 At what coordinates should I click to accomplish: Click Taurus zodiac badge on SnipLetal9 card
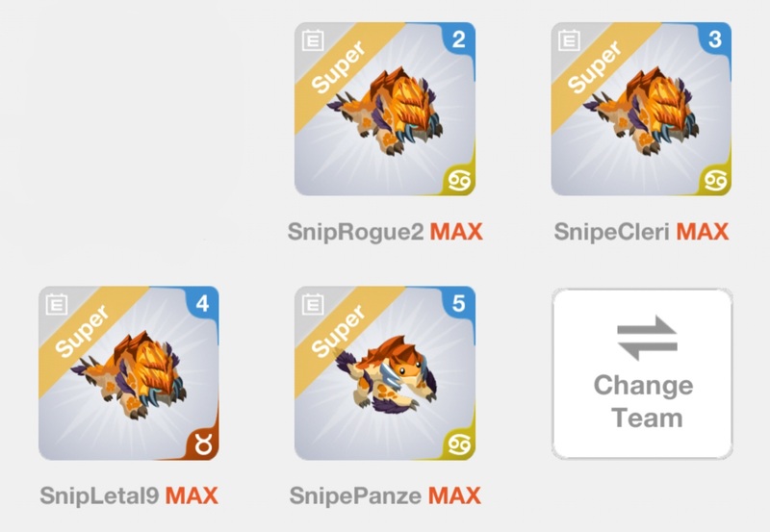point(203,445)
